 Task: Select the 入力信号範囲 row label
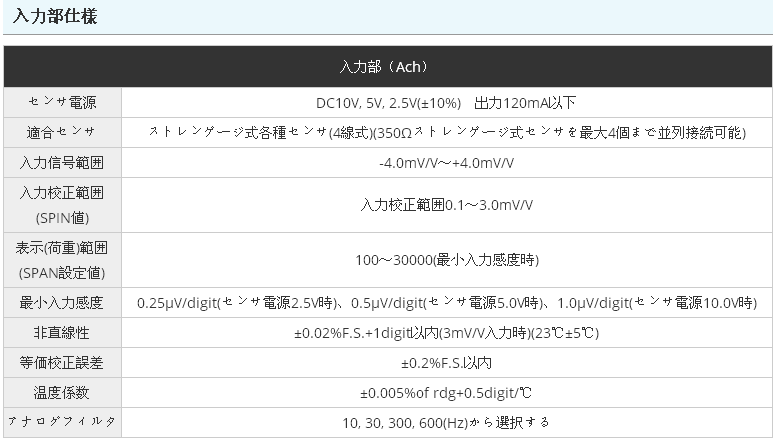[x=62, y=162]
